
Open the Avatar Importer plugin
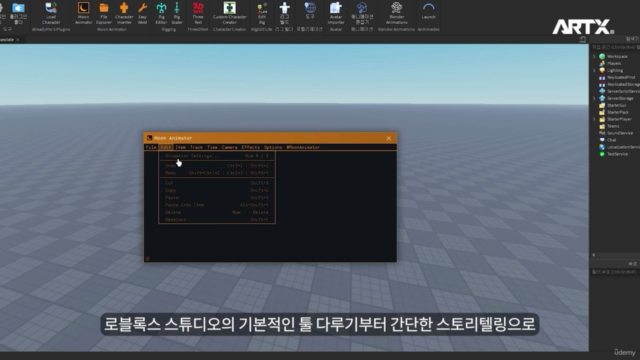(336, 13)
